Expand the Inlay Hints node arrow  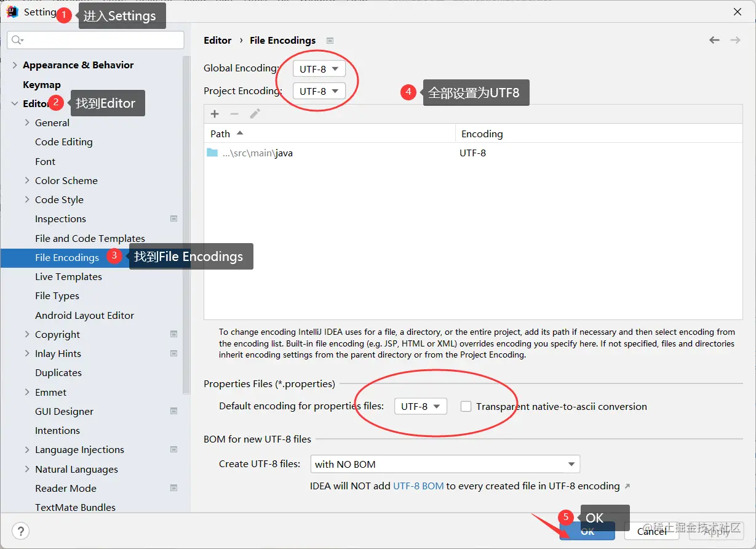coord(27,353)
